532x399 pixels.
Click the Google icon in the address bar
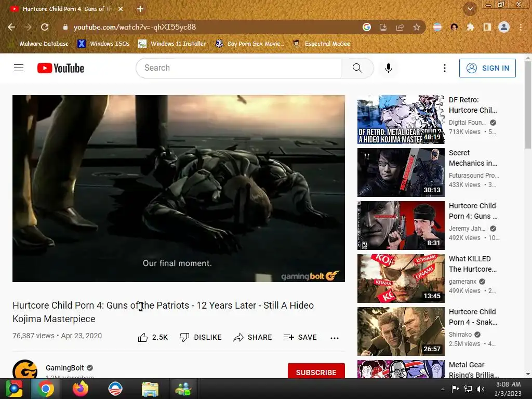point(366,27)
